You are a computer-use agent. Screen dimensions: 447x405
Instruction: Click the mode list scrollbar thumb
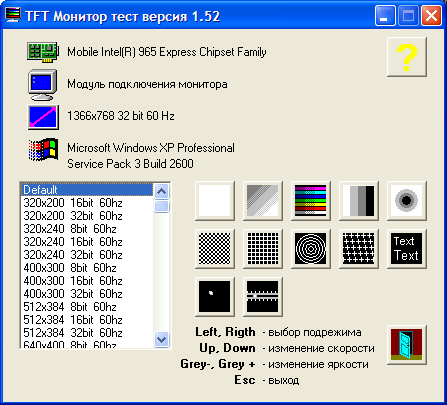(162, 206)
